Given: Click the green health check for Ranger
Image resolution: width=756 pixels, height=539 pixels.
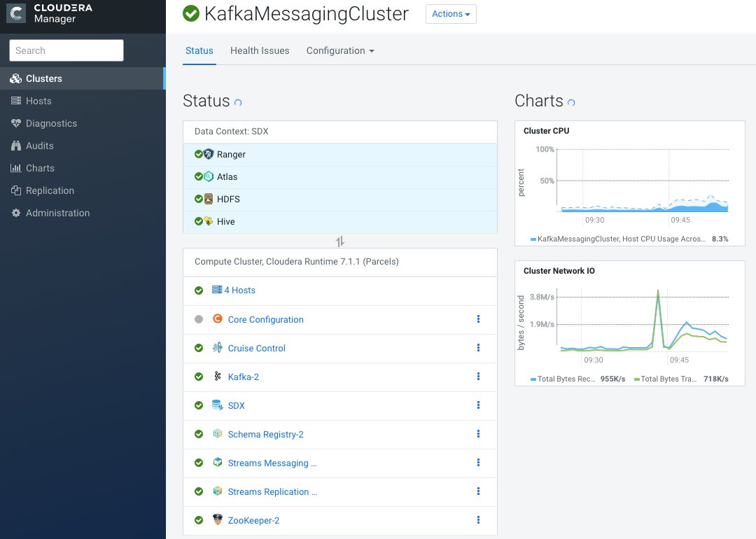Looking at the screenshot, I should 198,154.
